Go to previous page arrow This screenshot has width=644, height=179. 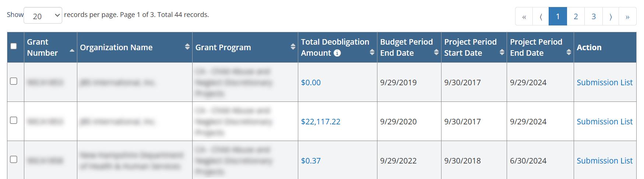pos(541,17)
